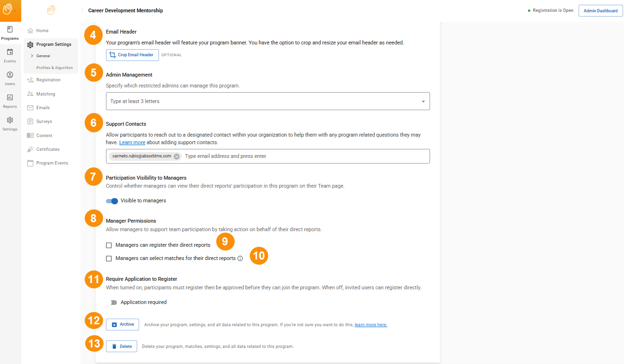Screen dimensions: 624x364
Task: Open the Admin Management dropdown arrow
Action: (423, 102)
